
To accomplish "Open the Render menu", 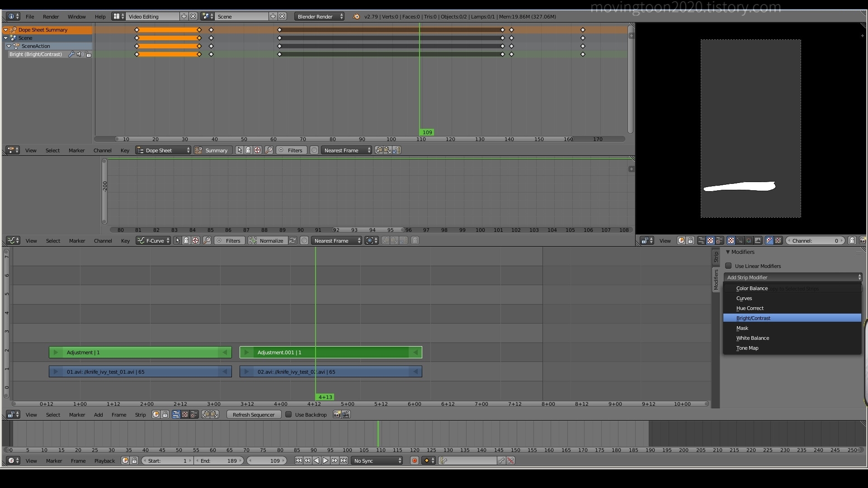I will (51, 17).
